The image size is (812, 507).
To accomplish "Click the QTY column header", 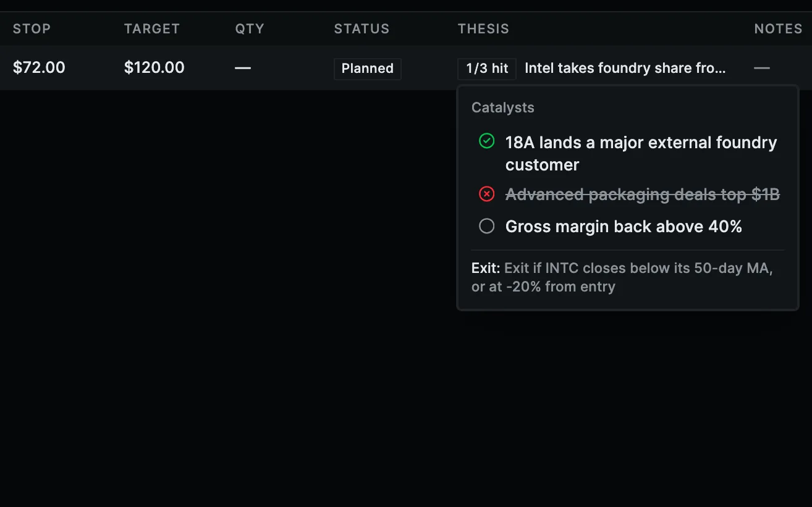I will tap(250, 29).
